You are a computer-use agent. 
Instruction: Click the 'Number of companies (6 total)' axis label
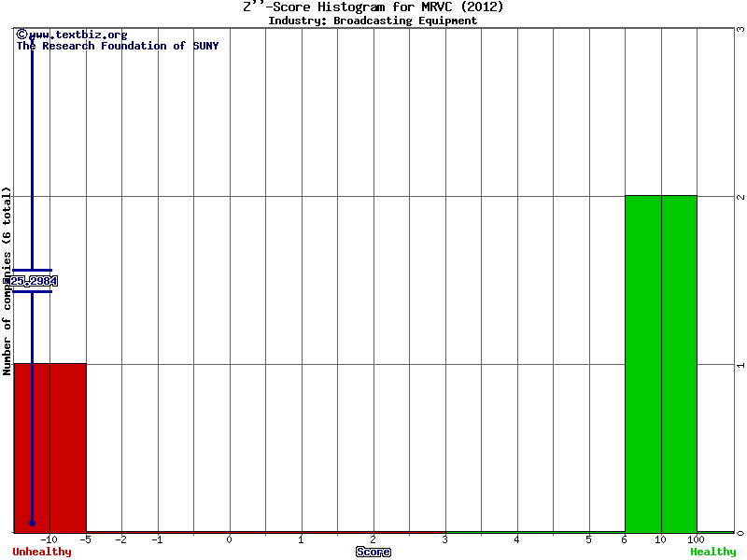click(x=7, y=281)
